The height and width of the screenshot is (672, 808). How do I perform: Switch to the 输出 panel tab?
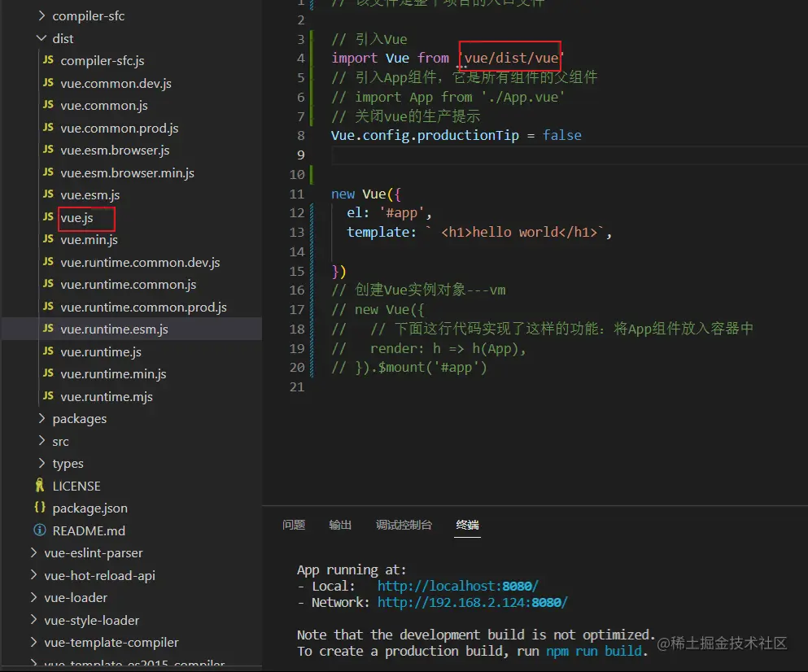tap(340, 525)
